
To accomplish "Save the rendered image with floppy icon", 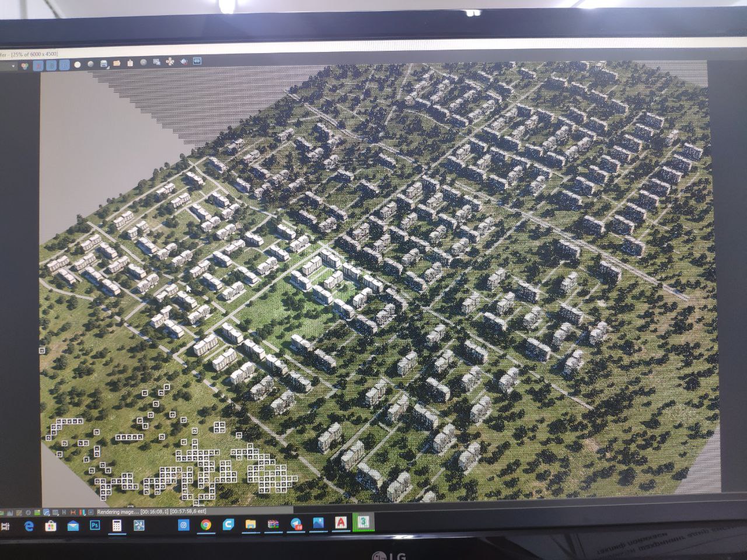I will tap(104, 64).
